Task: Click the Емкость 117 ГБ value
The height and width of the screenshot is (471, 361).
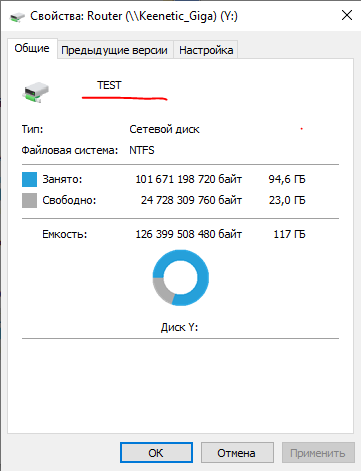Action: pos(289,234)
